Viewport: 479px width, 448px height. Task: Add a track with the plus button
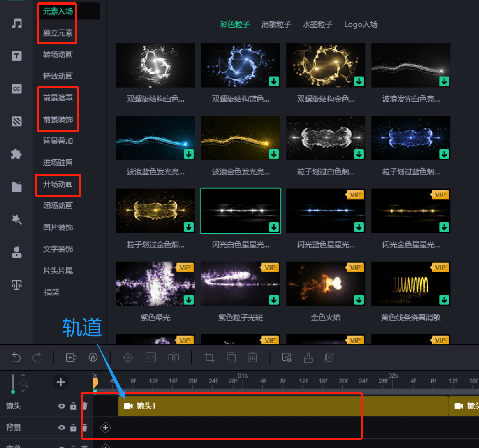pos(60,382)
